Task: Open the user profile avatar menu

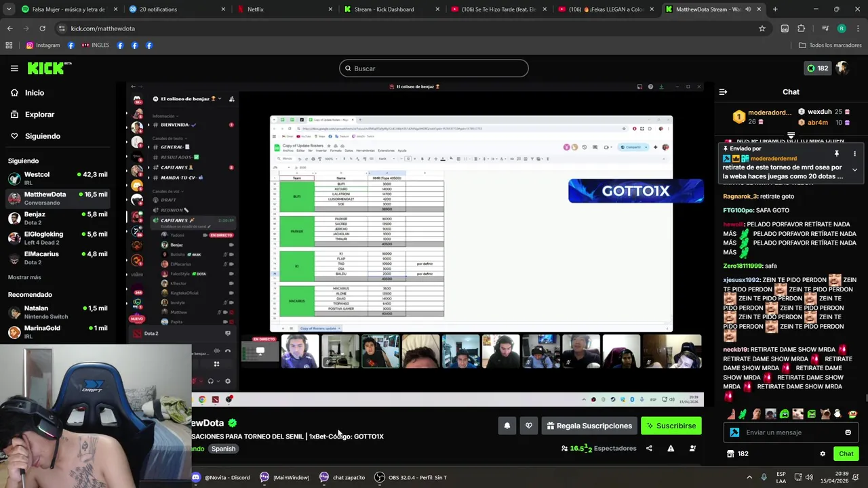Action: click(x=842, y=68)
